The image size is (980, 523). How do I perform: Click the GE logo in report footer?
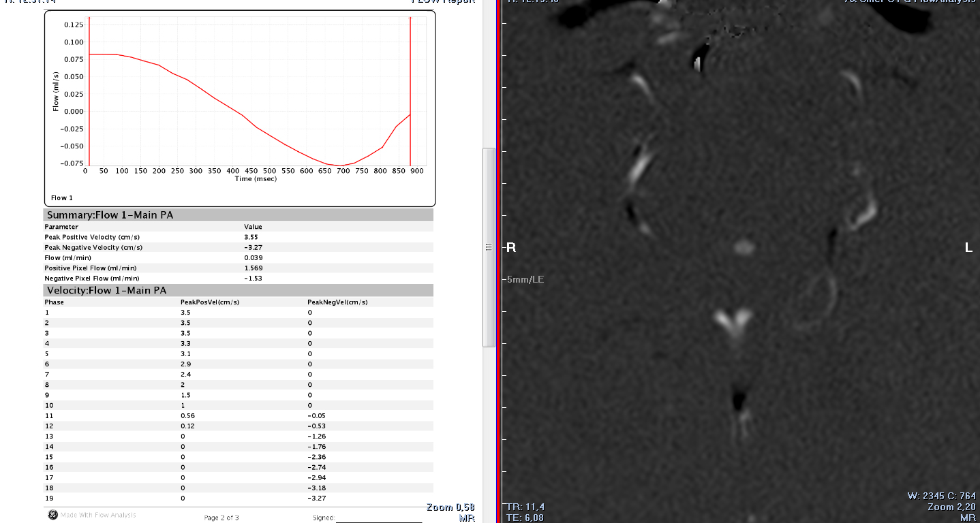coord(52,515)
